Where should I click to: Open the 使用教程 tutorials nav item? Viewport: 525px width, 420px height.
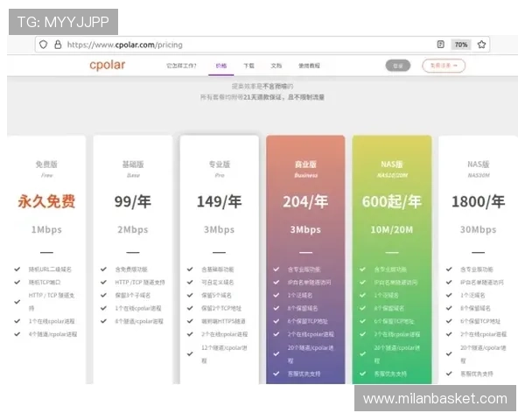(309, 66)
